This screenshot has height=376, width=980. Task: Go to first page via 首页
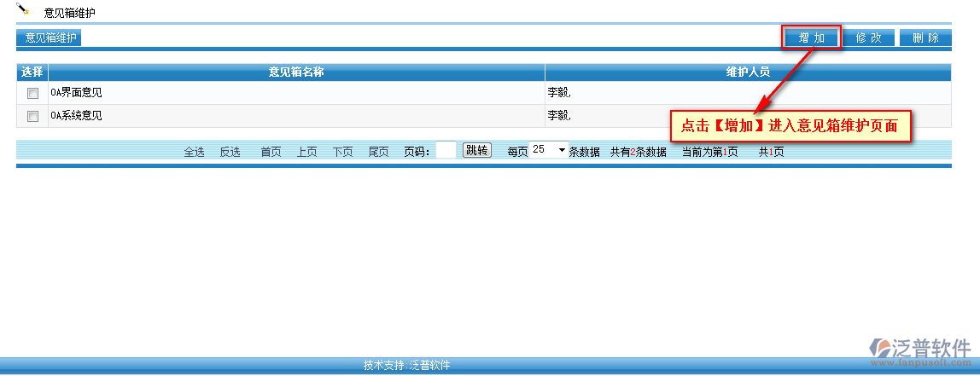tap(271, 152)
